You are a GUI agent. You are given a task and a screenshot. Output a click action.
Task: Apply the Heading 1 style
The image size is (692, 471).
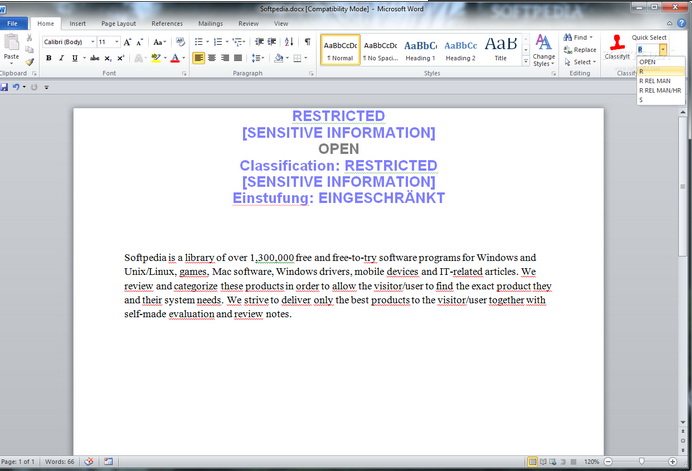420,50
